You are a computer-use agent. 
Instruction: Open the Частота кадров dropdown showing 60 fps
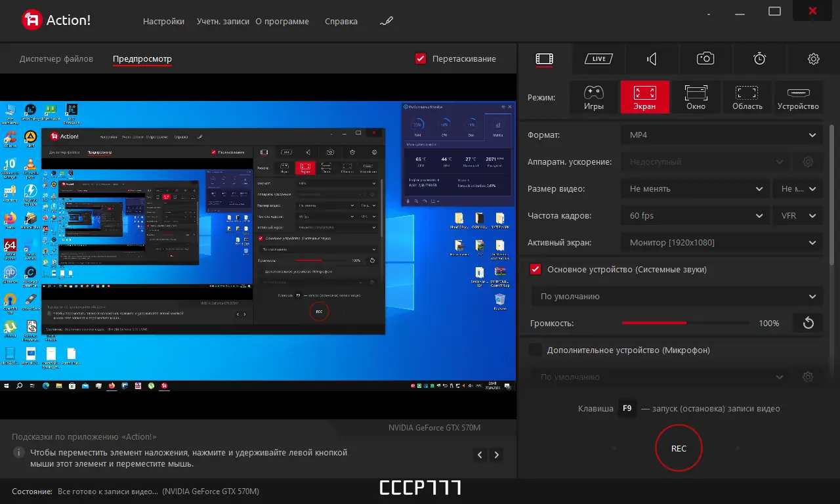pos(695,215)
